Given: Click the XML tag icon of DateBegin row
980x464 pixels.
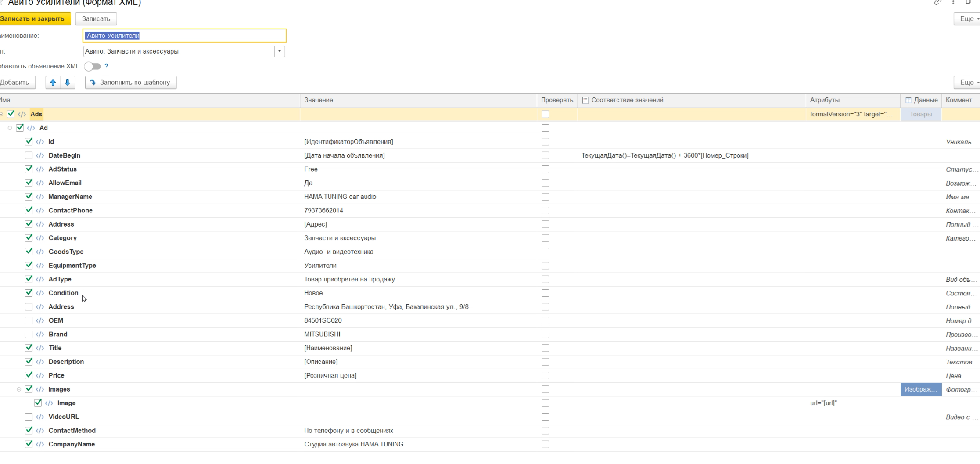Looking at the screenshot, I should click(x=40, y=155).
